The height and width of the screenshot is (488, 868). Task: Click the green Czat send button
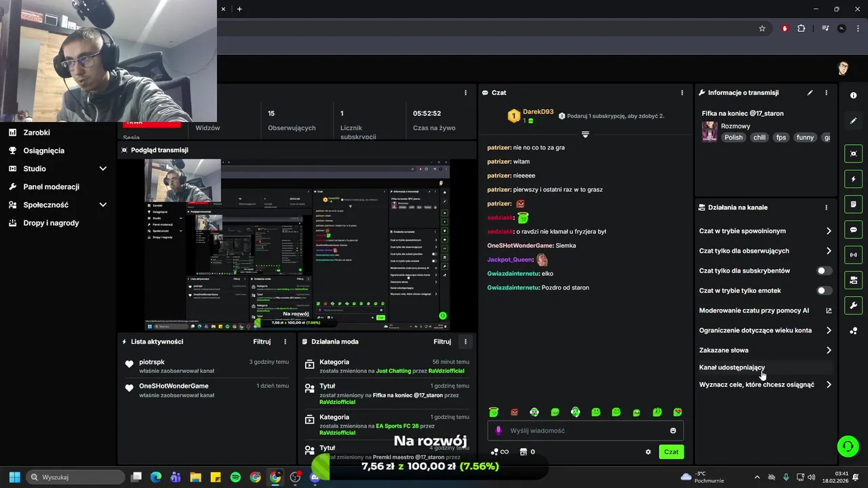(x=671, y=452)
